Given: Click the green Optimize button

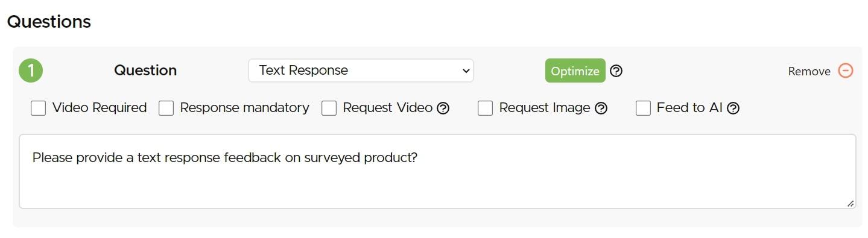Looking at the screenshot, I should (x=575, y=70).
